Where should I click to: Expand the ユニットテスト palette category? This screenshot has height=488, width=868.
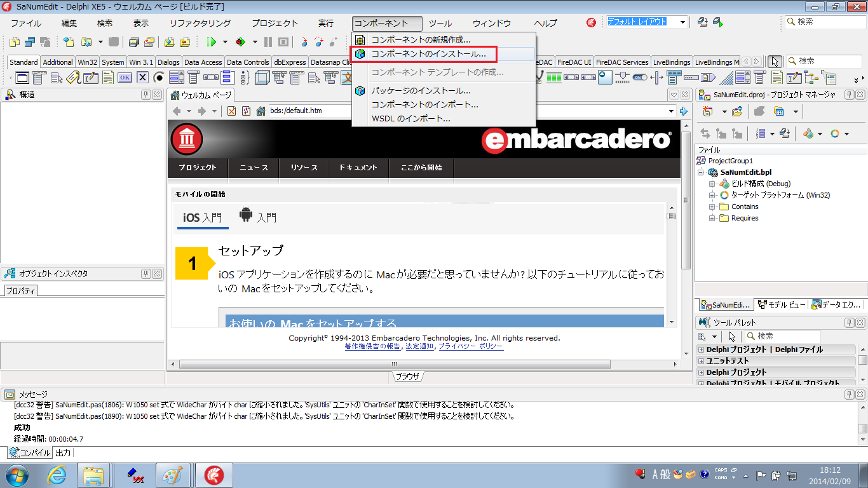(702, 361)
